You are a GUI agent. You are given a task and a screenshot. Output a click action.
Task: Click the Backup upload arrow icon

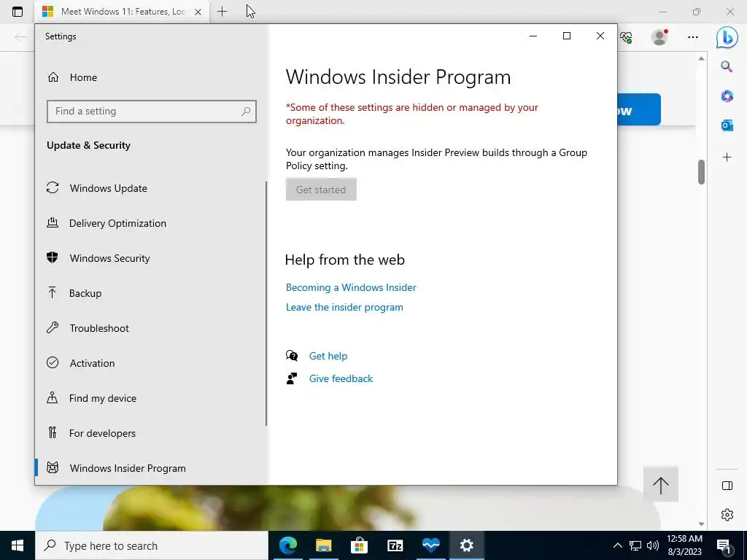point(53,292)
